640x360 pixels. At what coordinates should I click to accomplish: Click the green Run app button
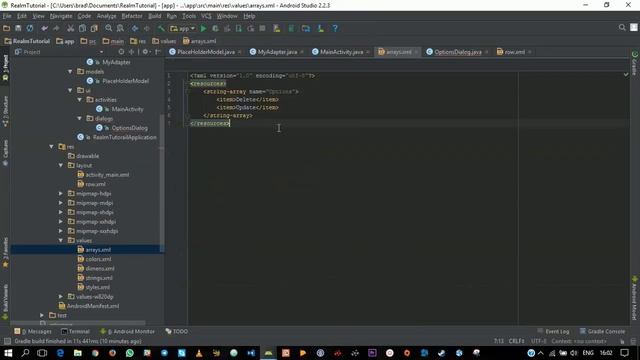tap(203, 29)
